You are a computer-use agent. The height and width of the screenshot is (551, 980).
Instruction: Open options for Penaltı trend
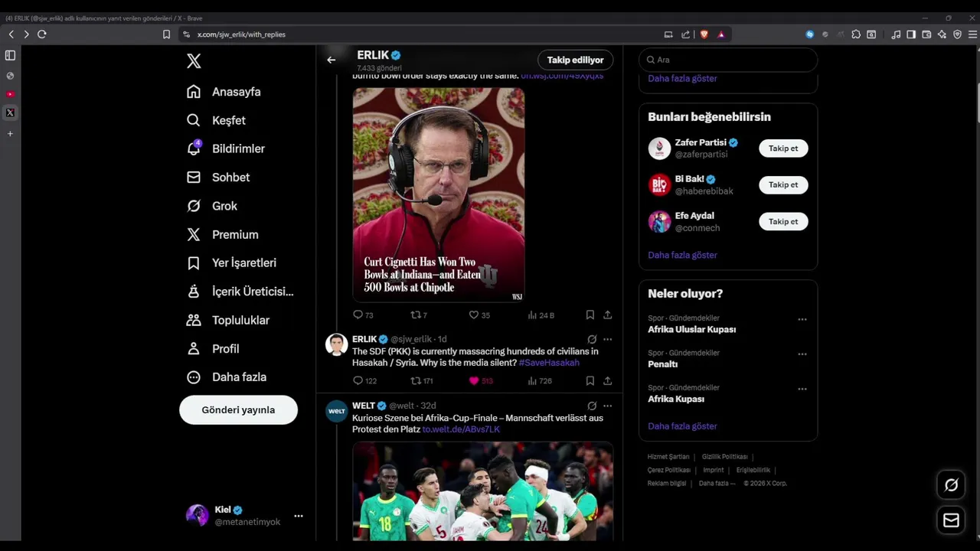[x=802, y=354]
